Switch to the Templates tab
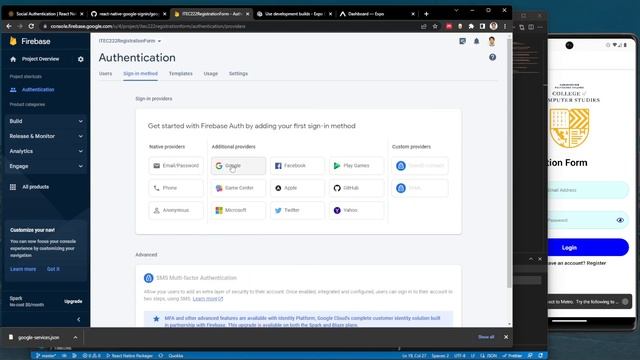 point(181,74)
